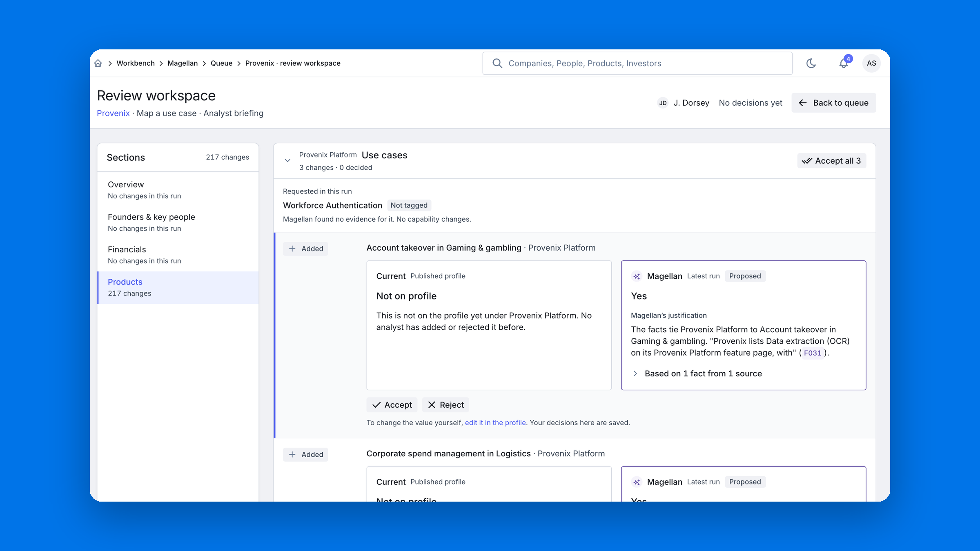Screen dimensions: 980x551
Task: Click the search magnifier icon
Action: coord(497,63)
